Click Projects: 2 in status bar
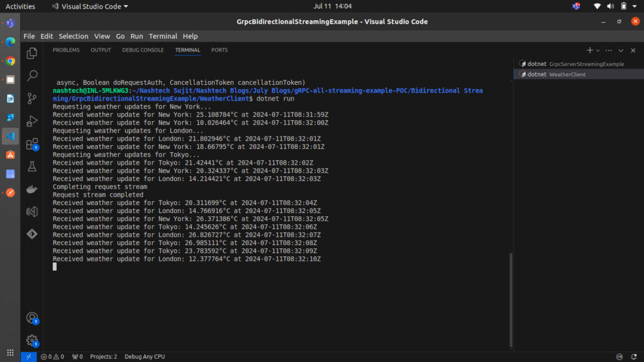 point(103,357)
